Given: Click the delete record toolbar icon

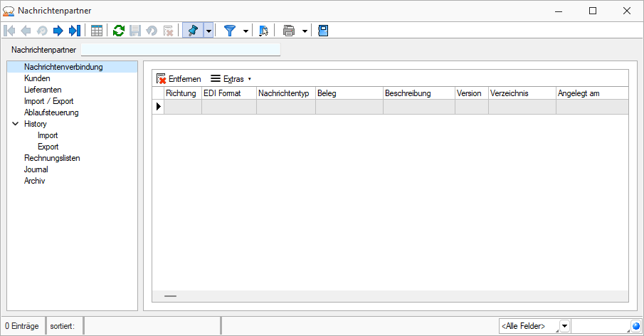Looking at the screenshot, I should (169, 31).
